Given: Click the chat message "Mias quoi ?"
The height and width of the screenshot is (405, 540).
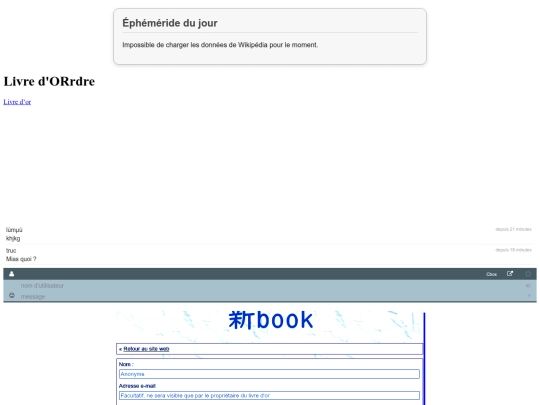Looking at the screenshot, I should pos(21,259).
